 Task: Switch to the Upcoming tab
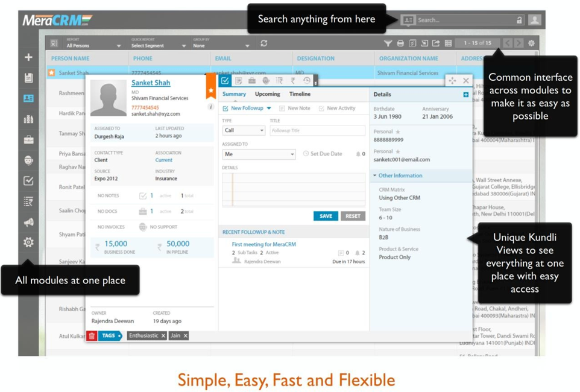click(267, 94)
